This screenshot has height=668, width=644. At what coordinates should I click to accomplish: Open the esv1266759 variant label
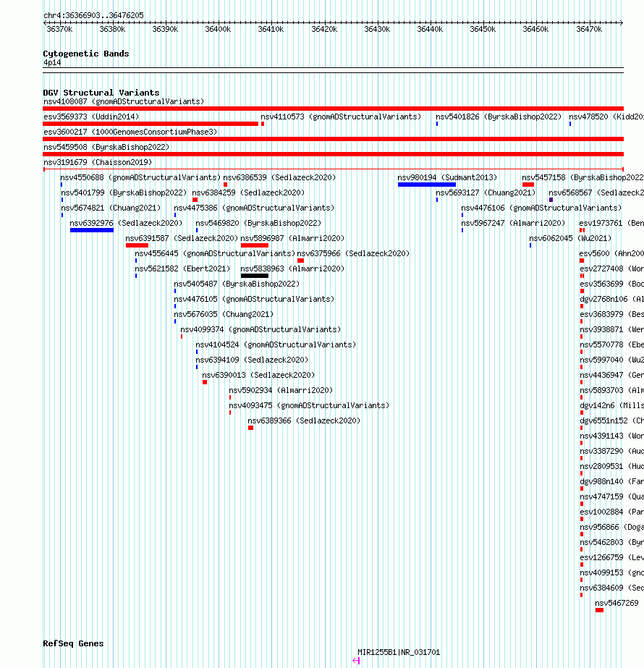tap(611, 557)
